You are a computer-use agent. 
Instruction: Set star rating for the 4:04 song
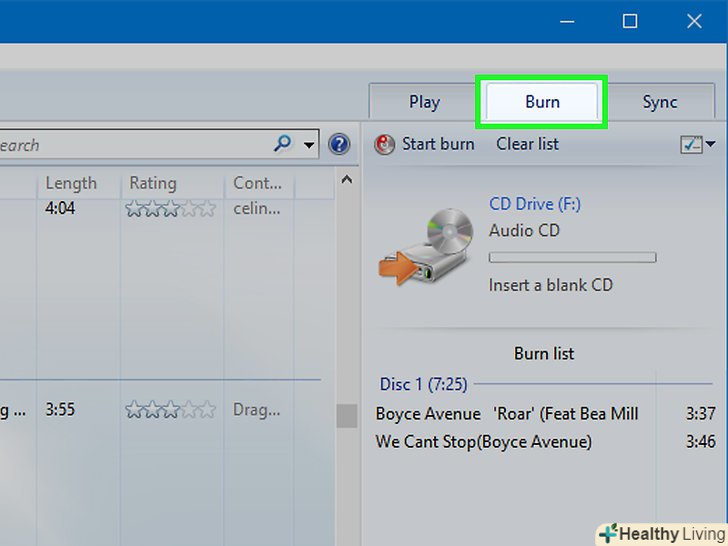[x=170, y=209]
